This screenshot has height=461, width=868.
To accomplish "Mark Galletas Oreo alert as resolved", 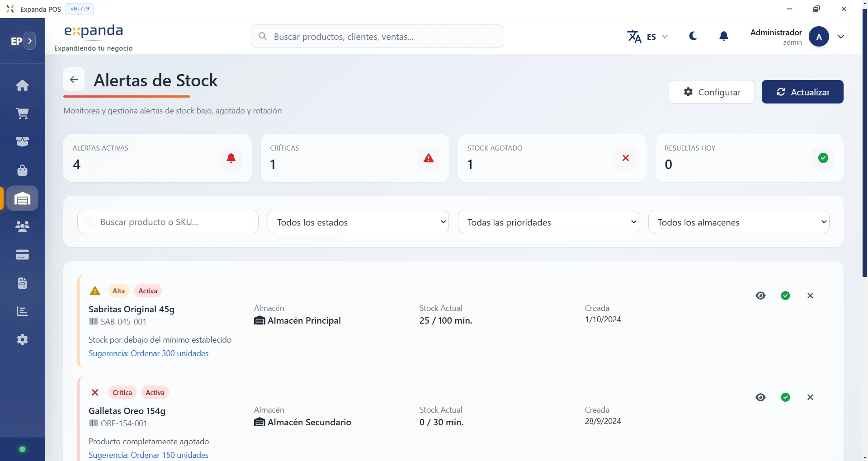I will pyautogui.click(x=786, y=397).
